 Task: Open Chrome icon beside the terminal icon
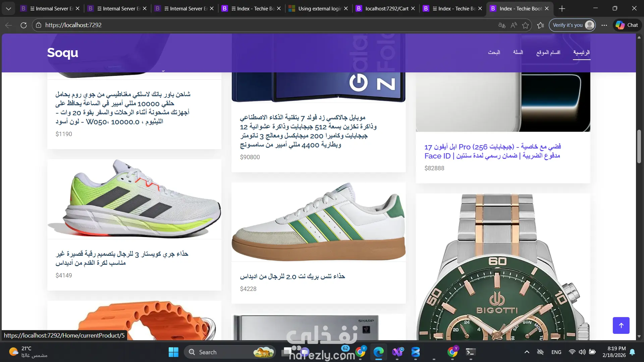452,352
